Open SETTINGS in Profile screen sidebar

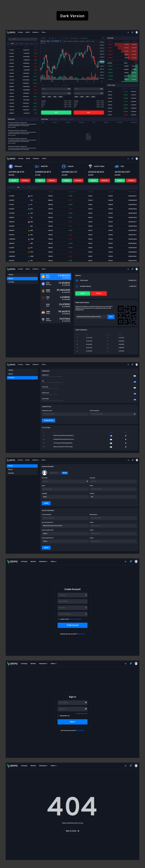[x=22, y=473]
